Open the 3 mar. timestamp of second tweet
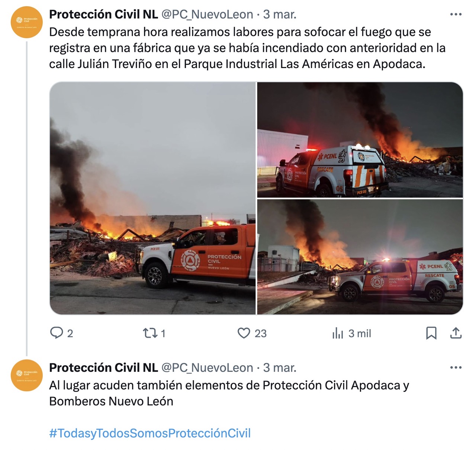 pyautogui.click(x=280, y=367)
